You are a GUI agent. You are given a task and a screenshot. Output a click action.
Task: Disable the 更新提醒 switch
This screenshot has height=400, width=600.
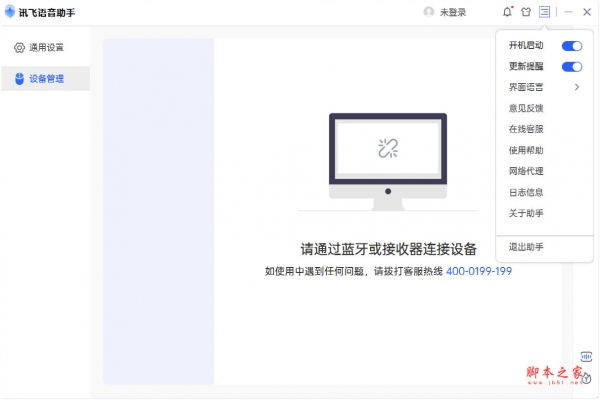pos(572,67)
